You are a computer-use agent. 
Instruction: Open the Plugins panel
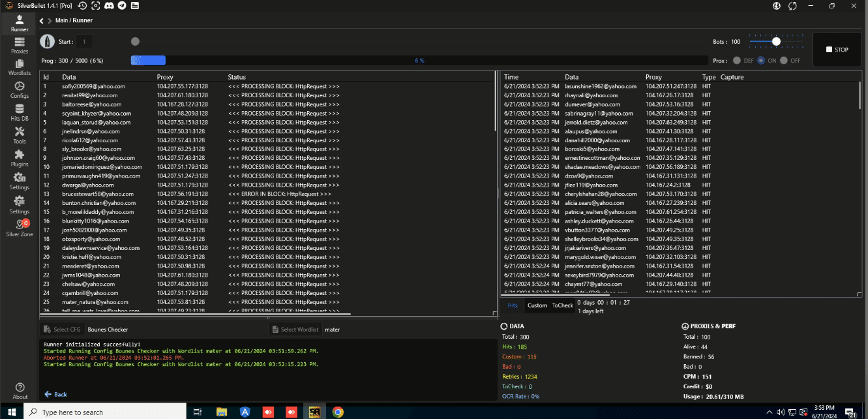(19, 159)
